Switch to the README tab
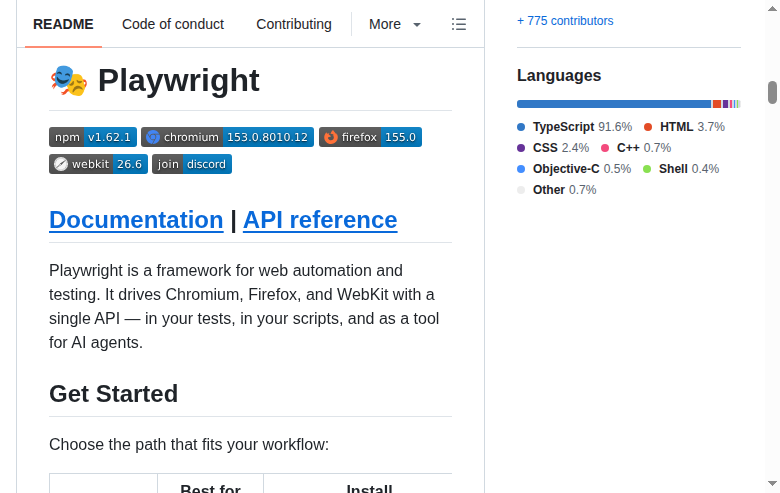Screen dimensions: 780x493 point(63,24)
